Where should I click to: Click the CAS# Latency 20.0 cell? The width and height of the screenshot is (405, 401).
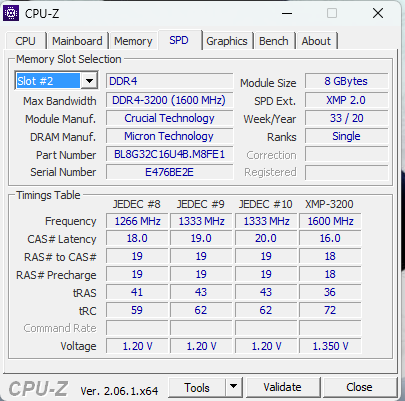click(x=266, y=238)
